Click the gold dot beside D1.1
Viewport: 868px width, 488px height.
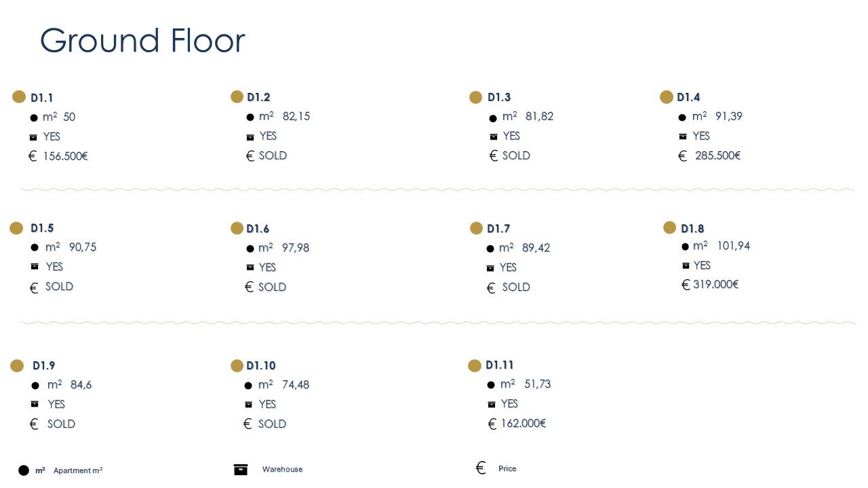pos(19,97)
